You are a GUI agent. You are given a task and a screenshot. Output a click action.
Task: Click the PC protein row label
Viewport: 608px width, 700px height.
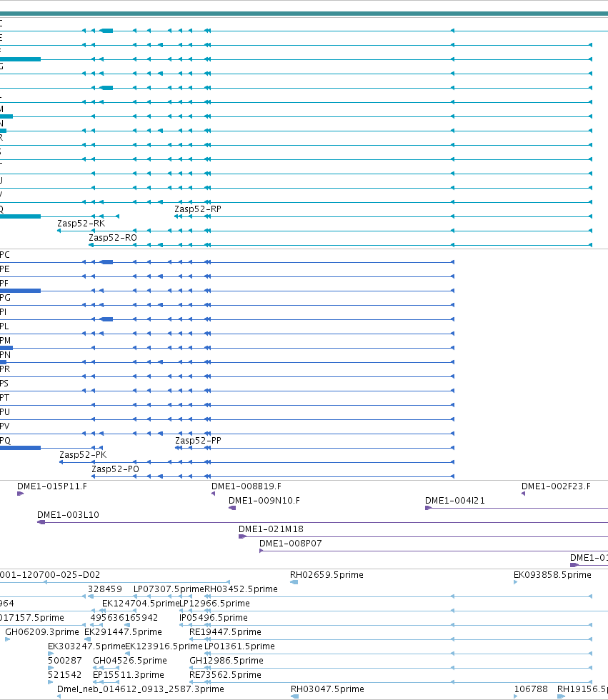tap(4, 254)
